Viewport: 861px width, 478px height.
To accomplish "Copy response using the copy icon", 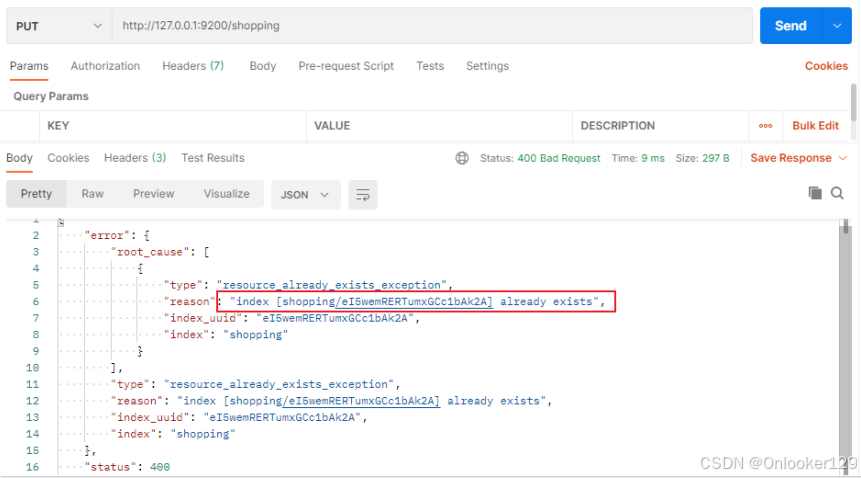I will [815, 193].
